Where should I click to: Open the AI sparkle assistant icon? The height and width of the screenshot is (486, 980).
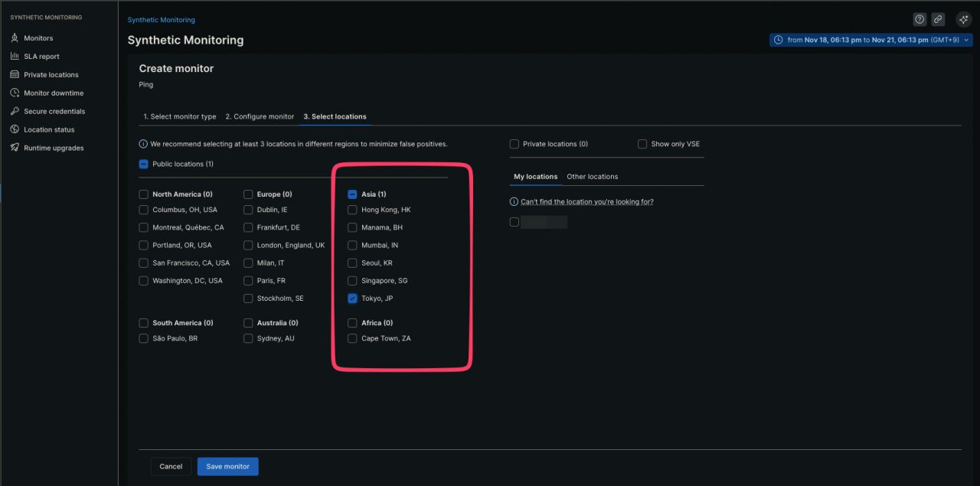tap(964, 20)
